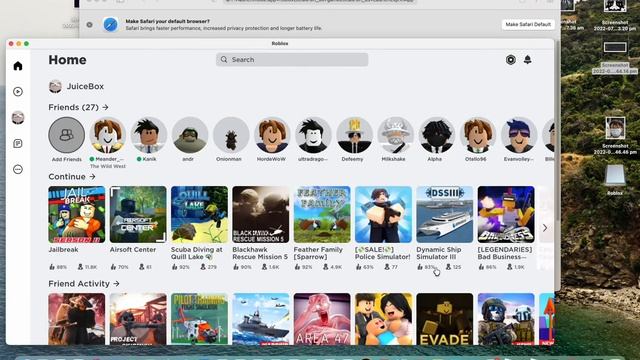Click the Jailbreak title text
This screenshot has width=640, height=360.
click(x=63, y=249)
